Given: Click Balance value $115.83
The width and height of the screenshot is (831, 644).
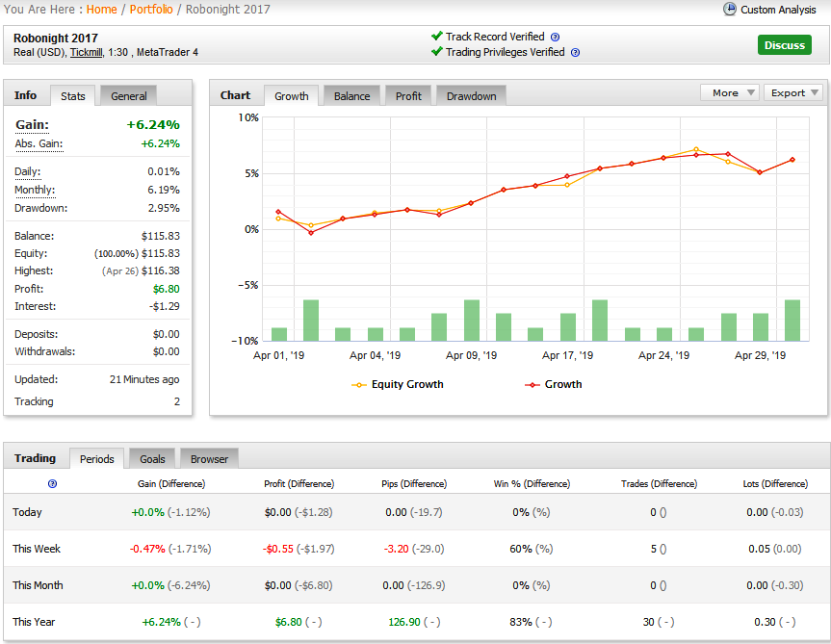Looking at the screenshot, I should (161, 236).
